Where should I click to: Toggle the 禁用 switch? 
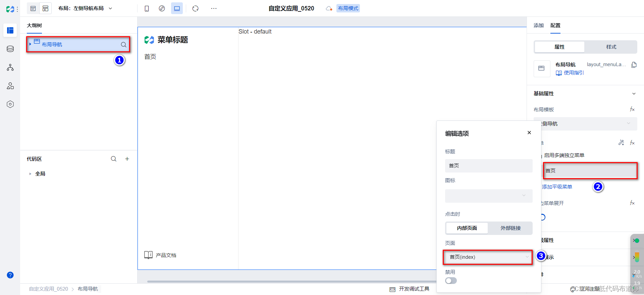pyautogui.click(x=451, y=281)
